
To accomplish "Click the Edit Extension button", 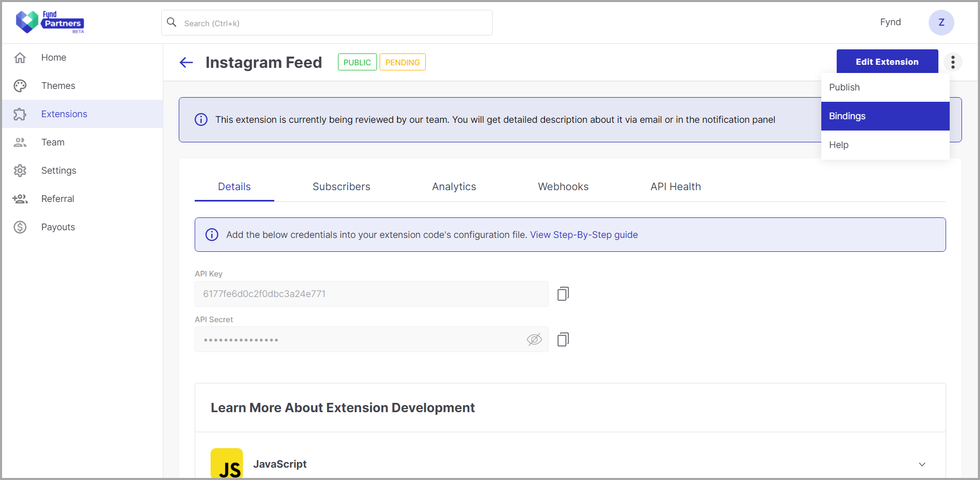I will coord(887,62).
